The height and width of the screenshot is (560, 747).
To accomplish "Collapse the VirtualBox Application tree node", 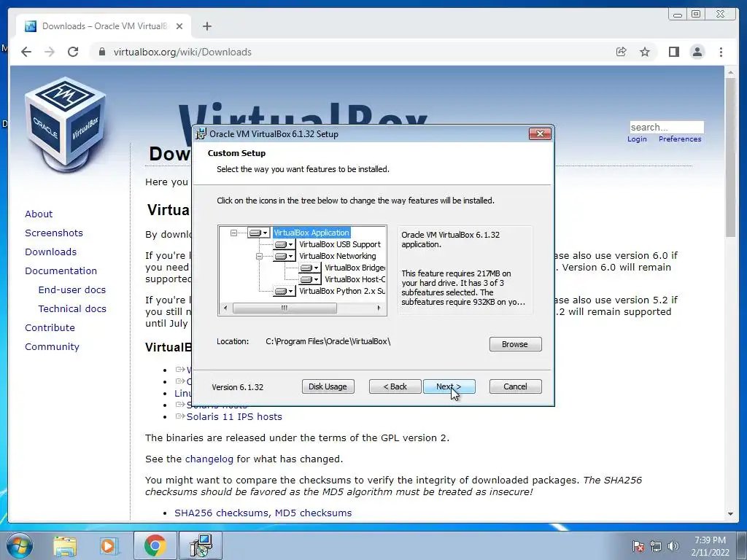I will pos(233,233).
